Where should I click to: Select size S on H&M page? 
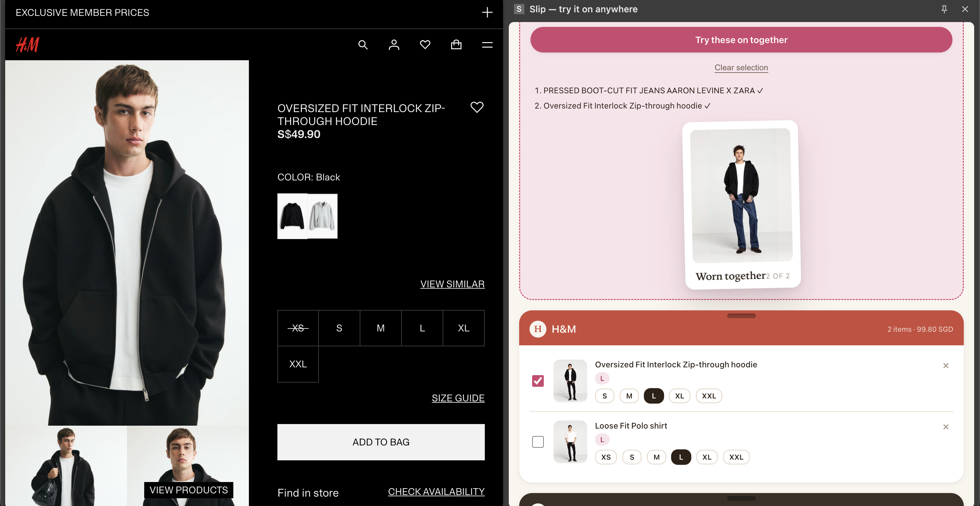pos(339,328)
